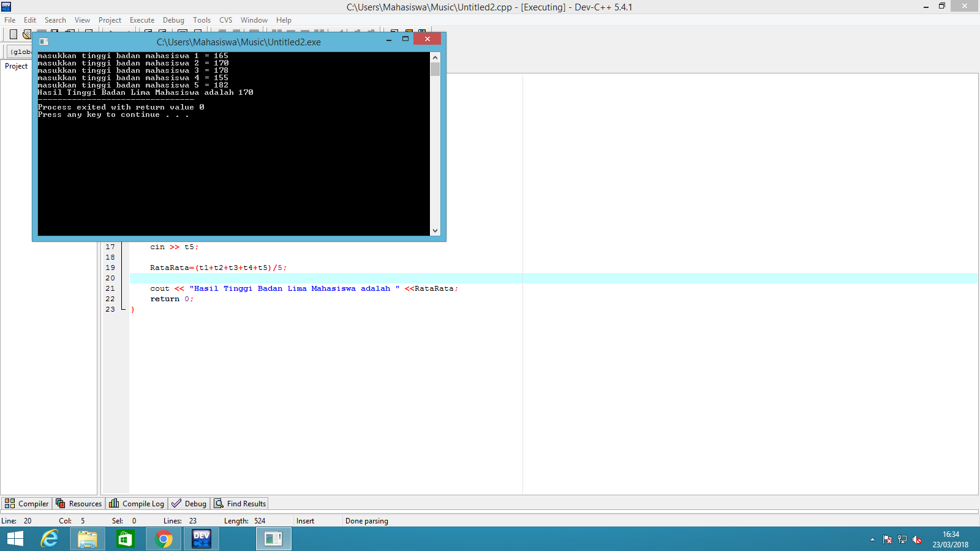
Task: Select the Resources tab at the bottom
Action: click(x=78, y=503)
